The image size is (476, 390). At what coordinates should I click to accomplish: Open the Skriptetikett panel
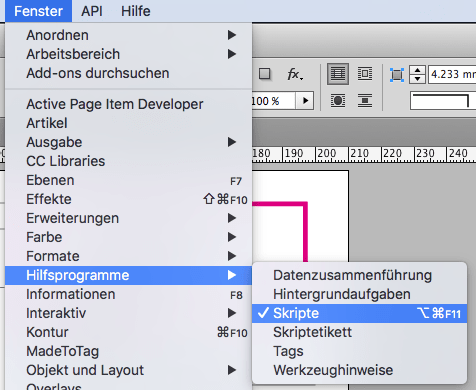click(359, 332)
